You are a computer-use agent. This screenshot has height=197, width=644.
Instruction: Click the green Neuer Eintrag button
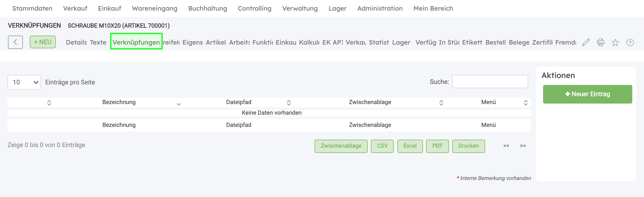tap(587, 94)
